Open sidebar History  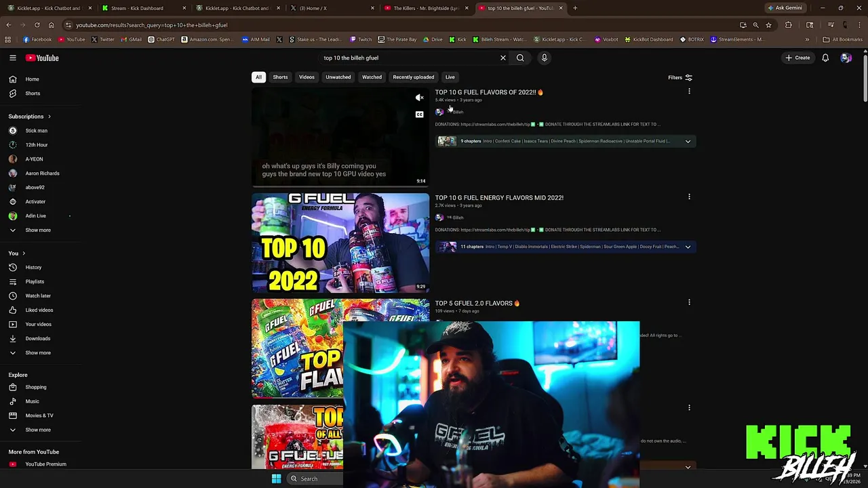click(x=33, y=267)
